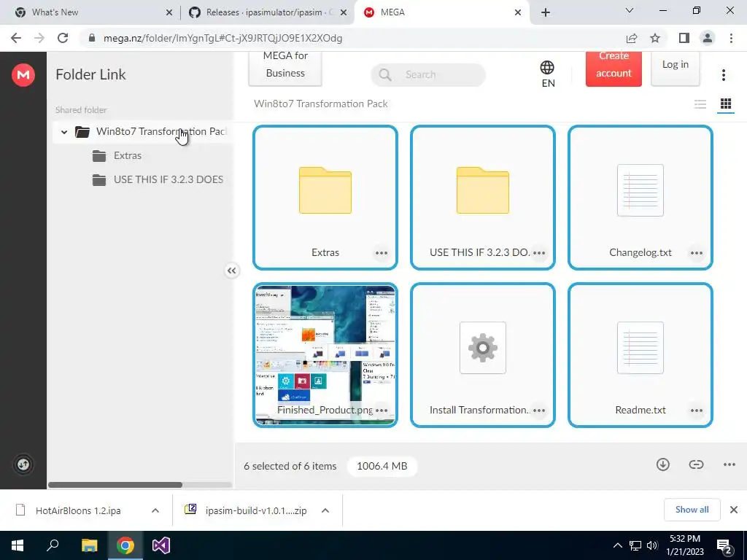Select the Extras folder tile
This screenshot has width=747, height=560.
point(325,198)
